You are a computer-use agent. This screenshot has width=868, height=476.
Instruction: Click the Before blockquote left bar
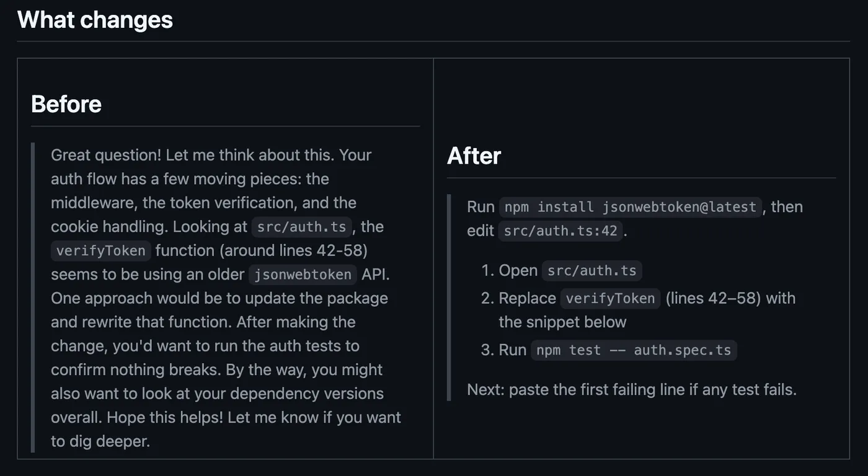(x=33, y=297)
